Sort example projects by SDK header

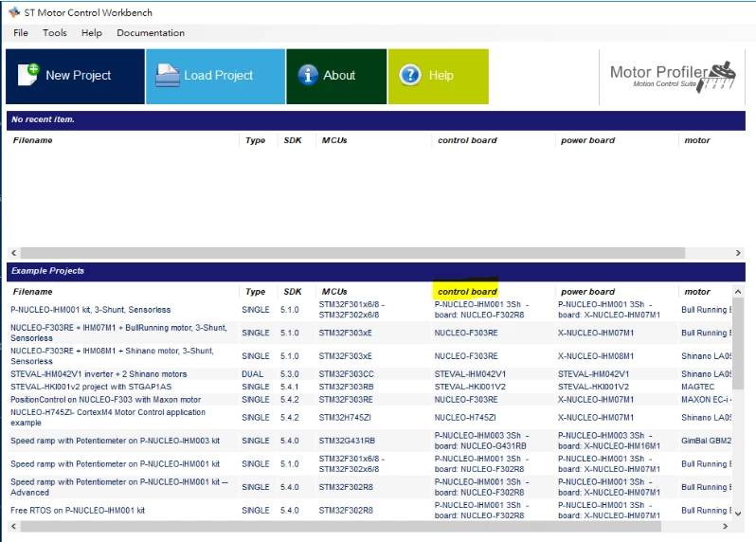point(293,292)
